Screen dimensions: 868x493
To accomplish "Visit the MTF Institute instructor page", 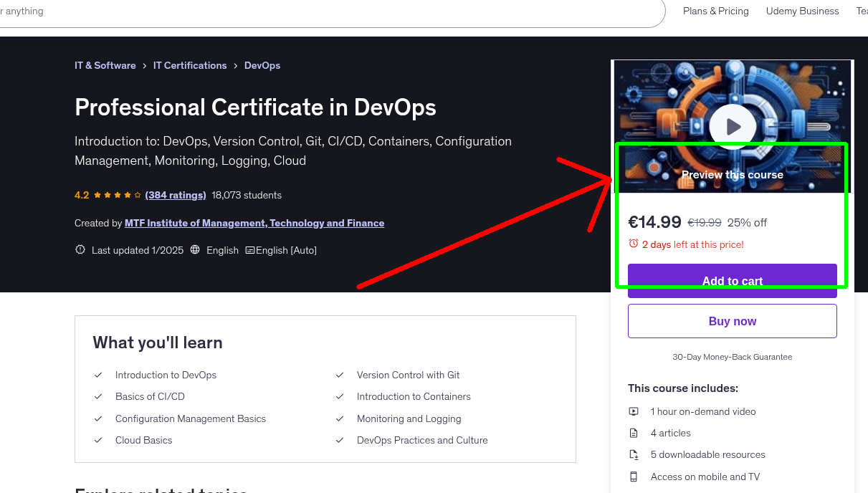I will pyautogui.click(x=254, y=223).
